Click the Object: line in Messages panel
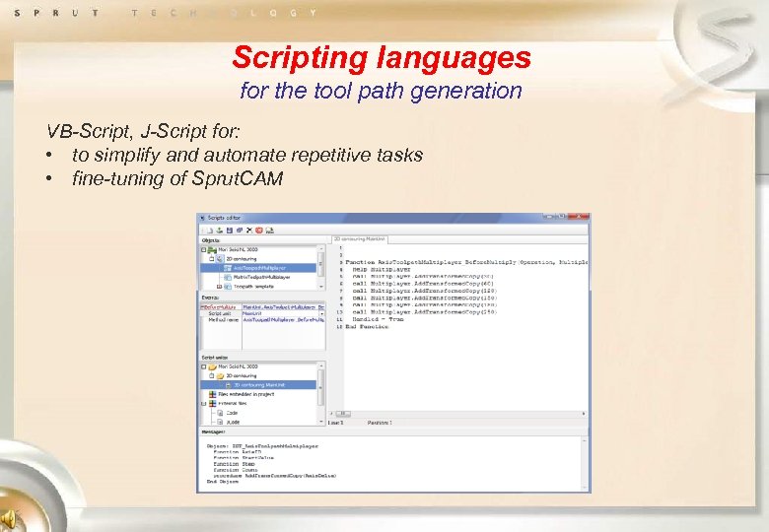This screenshot has height=532, width=769. [262, 446]
